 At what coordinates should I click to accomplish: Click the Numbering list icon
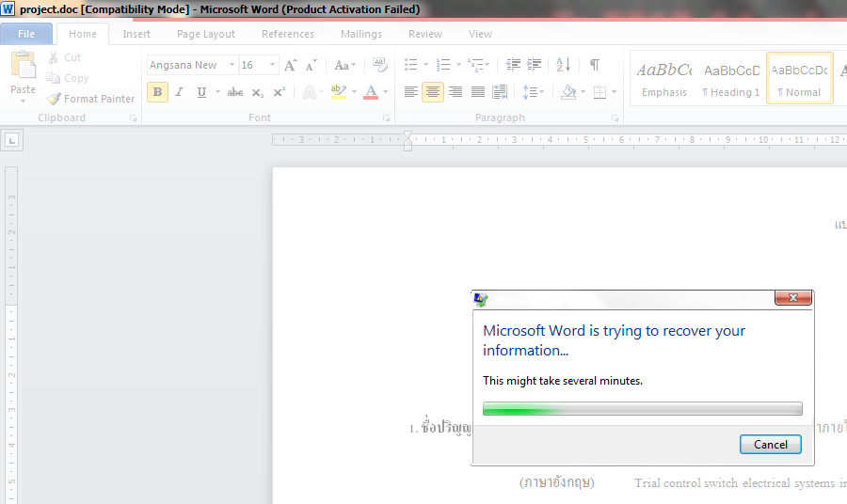pos(443,65)
